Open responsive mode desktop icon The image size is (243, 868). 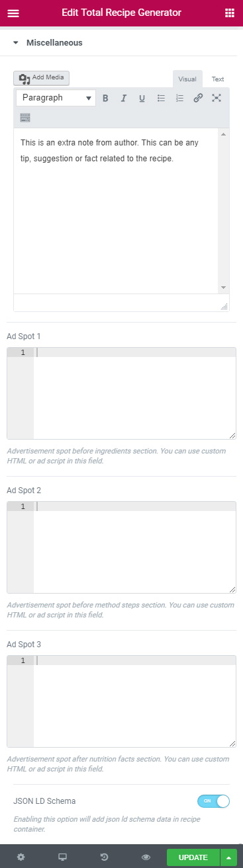click(x=63, y=857)
